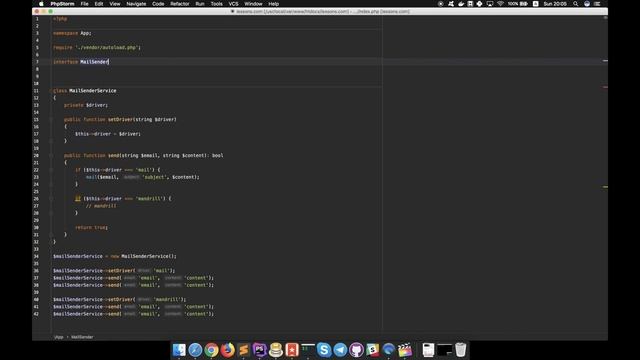Open the Trash in the dock

[x=460, y=350]
